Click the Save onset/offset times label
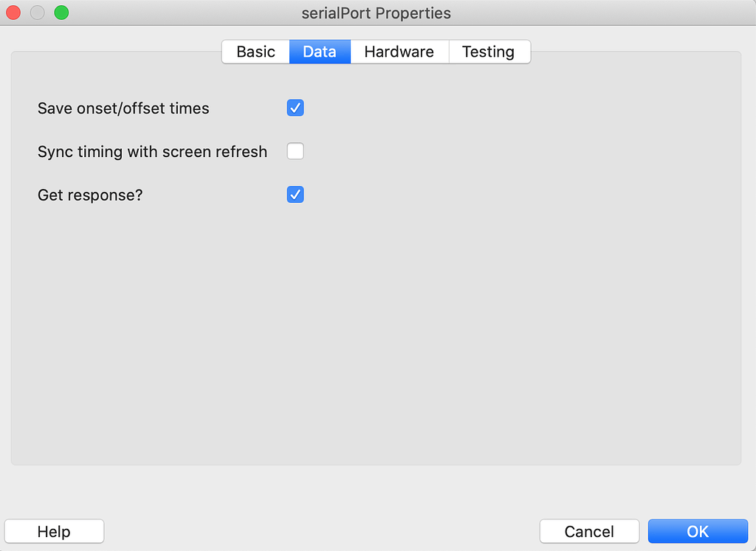 pyautogui.click(x=123, y=108)
